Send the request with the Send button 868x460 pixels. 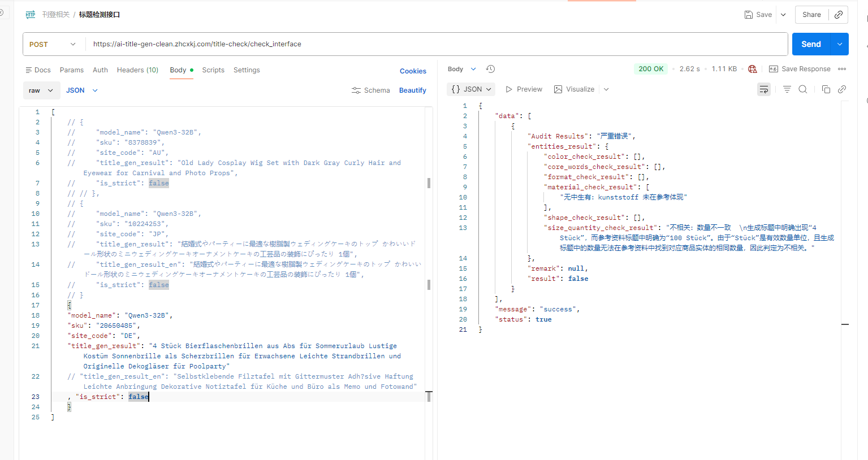click(x=811, y=44)
